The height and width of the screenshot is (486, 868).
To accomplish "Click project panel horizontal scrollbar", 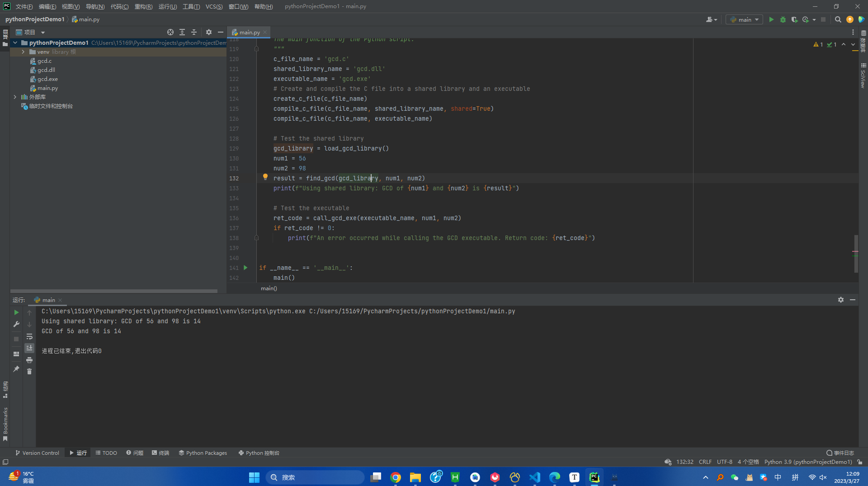I will coord(114,291).
